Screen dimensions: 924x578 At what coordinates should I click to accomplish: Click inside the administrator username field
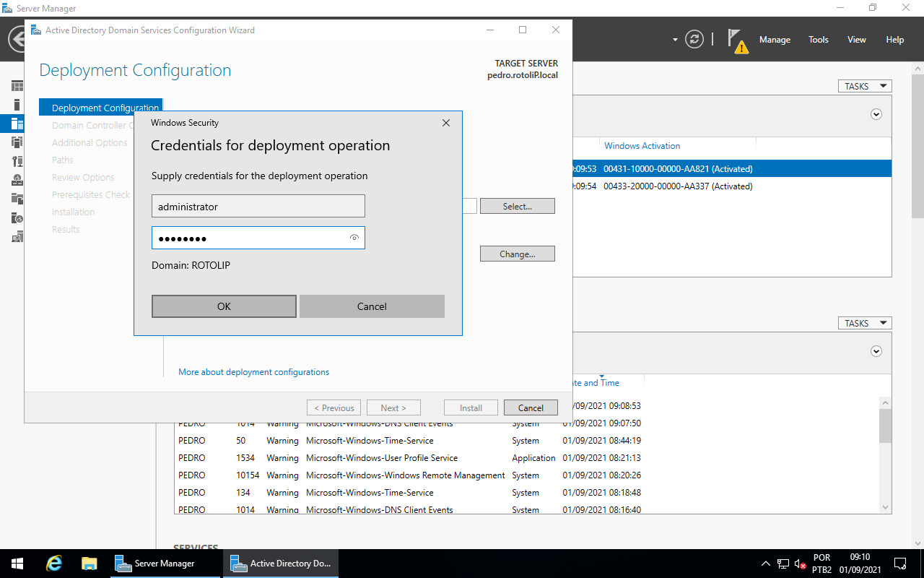[258, 205]
